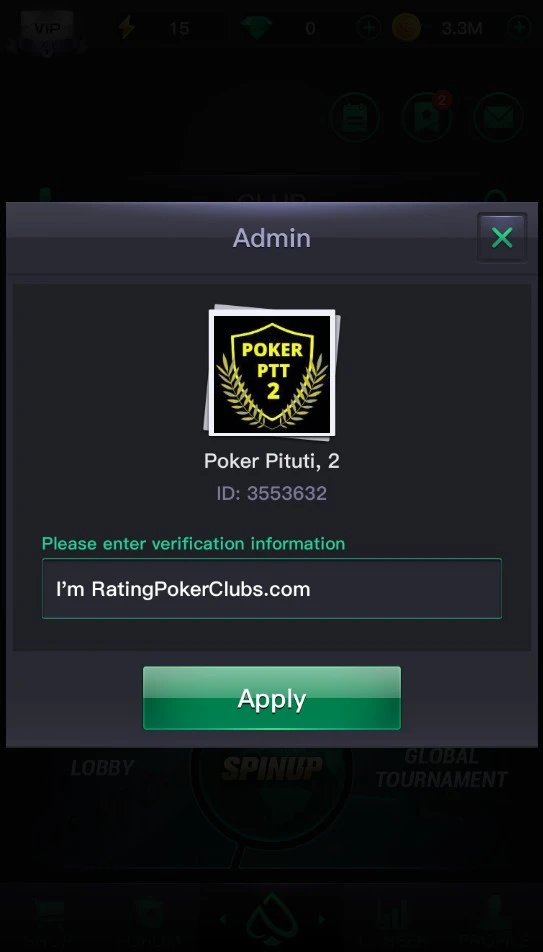Tap the green Apply button
Screen dimensions: 543x952
point(272,698)
